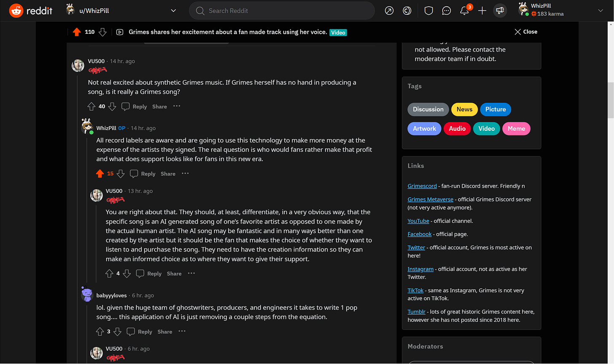The width and height of the screenshot is (614, 364).
Task: Expand the u/WhizPill community dropdown
Action: (x=173, y=11)
